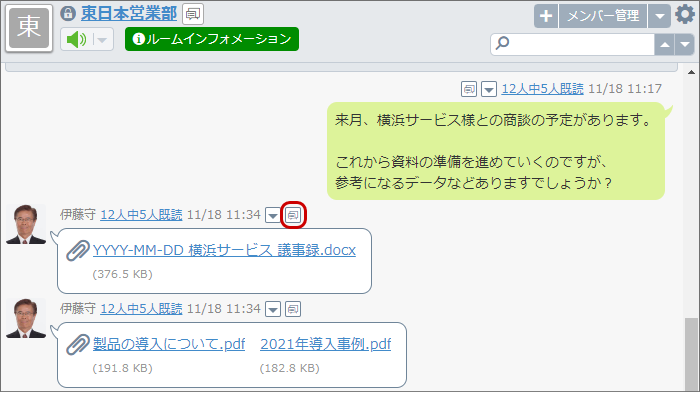Click the highlighted reply icon on 11:34 docx message
Image resolution: width=700 pixels, height=393 pixels.
click(x=293, y=215)
